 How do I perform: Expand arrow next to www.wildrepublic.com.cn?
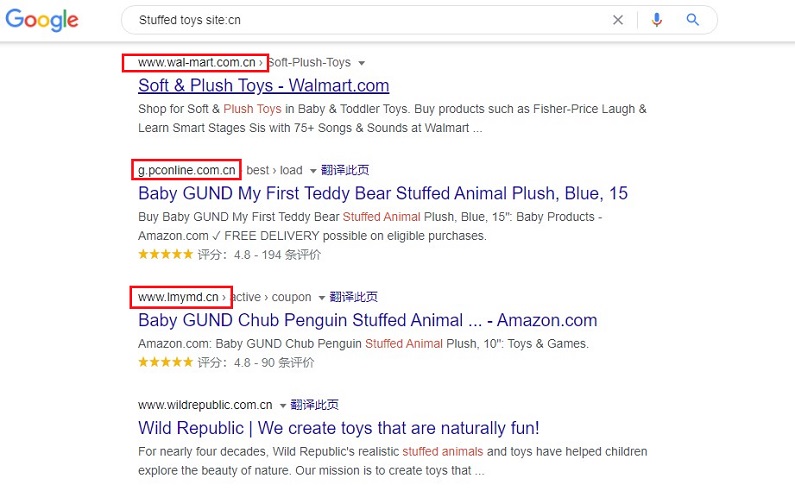click(283, 406)
